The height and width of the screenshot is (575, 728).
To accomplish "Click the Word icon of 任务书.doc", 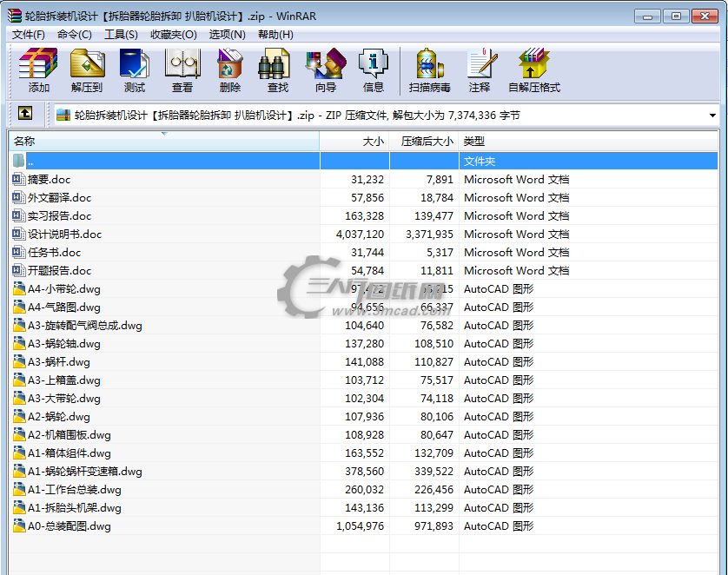I will coord(18,252).
